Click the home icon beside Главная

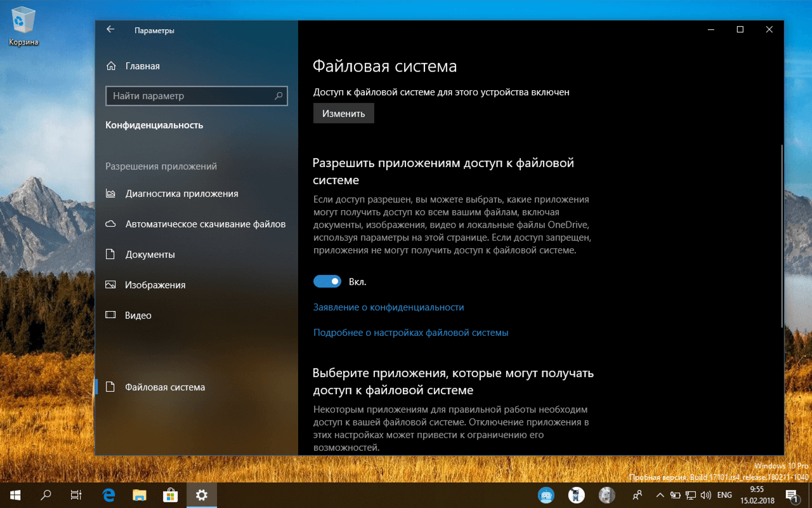click(x=111, y=66)
